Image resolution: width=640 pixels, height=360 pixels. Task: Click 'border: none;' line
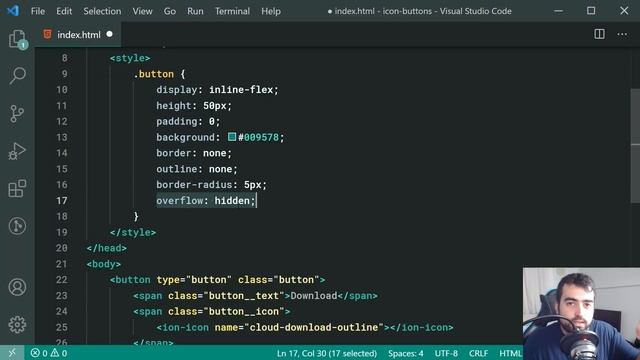pos(194,153)
